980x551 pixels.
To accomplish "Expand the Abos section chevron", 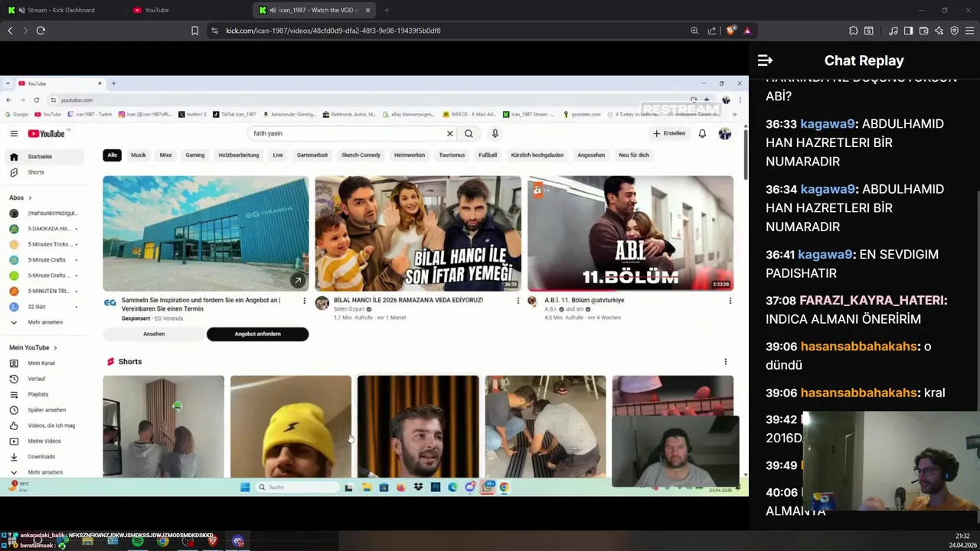I will [x=30, y=198].
